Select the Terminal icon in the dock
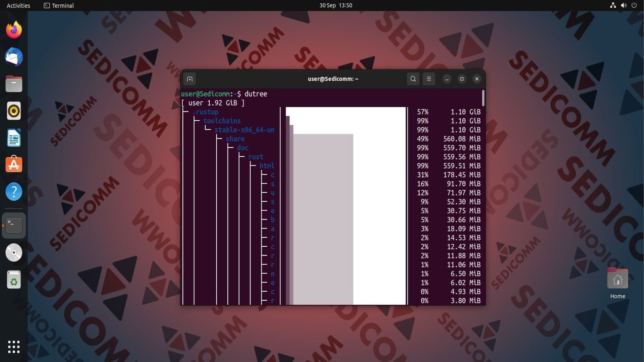The width and height of the screenshot is (644, 362). pos(14,226)
